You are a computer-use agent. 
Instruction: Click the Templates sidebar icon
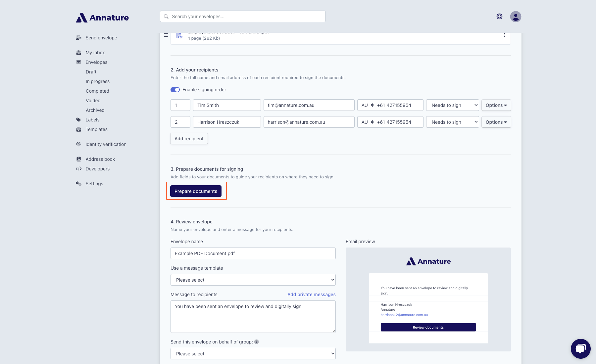coord(78,129)
